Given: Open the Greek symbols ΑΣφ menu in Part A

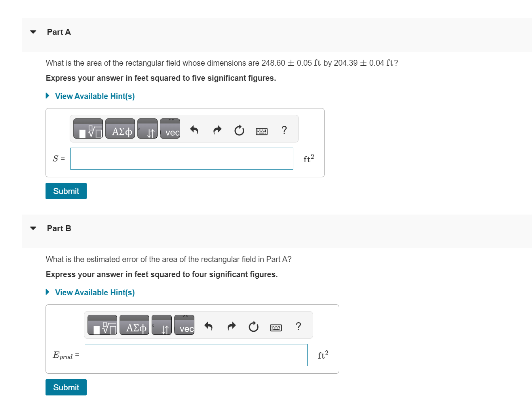Looking at the screenshot, I should click(120, 128).
